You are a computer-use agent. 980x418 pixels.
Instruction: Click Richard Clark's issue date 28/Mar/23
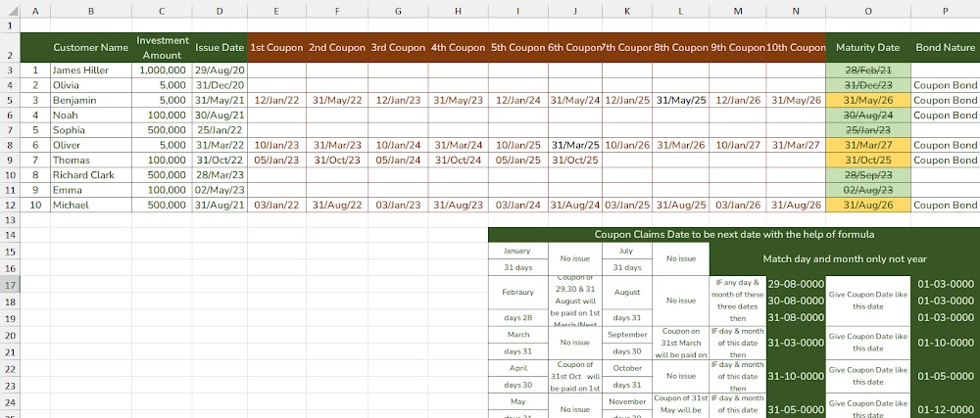tap(220, 174)
